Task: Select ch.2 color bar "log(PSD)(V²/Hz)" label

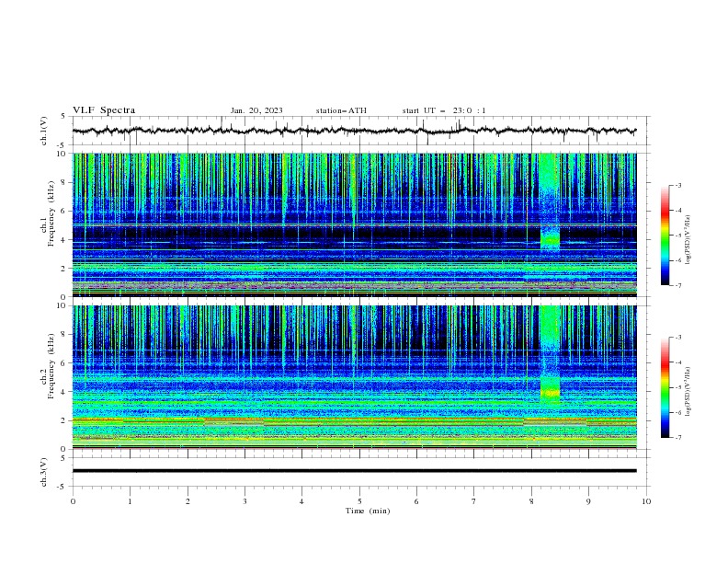Action: (x=688, y=392)
